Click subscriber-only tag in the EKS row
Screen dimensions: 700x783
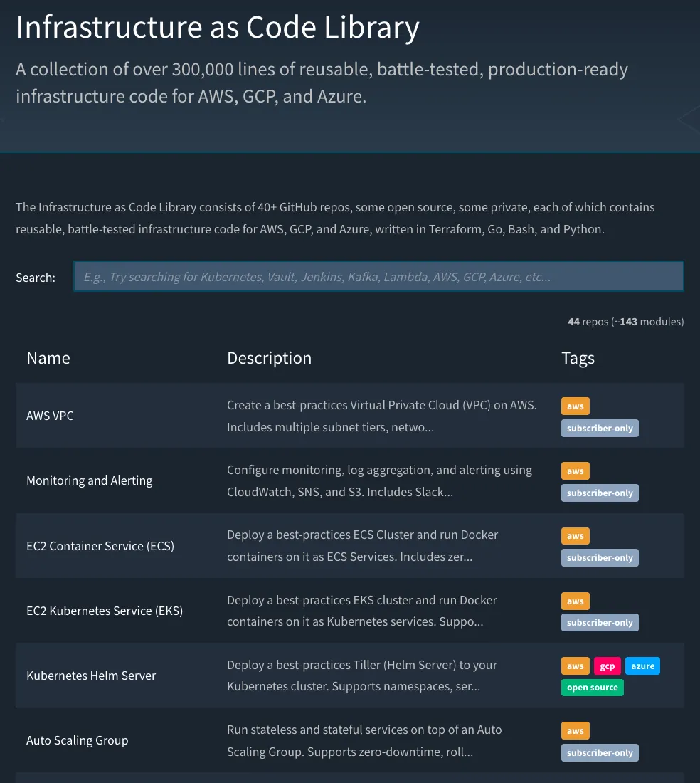(x=600, y=623)
